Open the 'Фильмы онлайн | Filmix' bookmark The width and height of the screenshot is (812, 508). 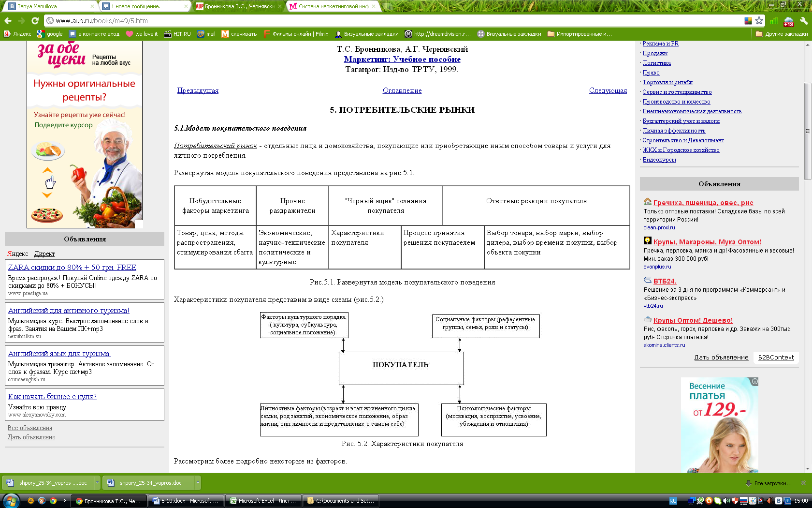point(296,34)
